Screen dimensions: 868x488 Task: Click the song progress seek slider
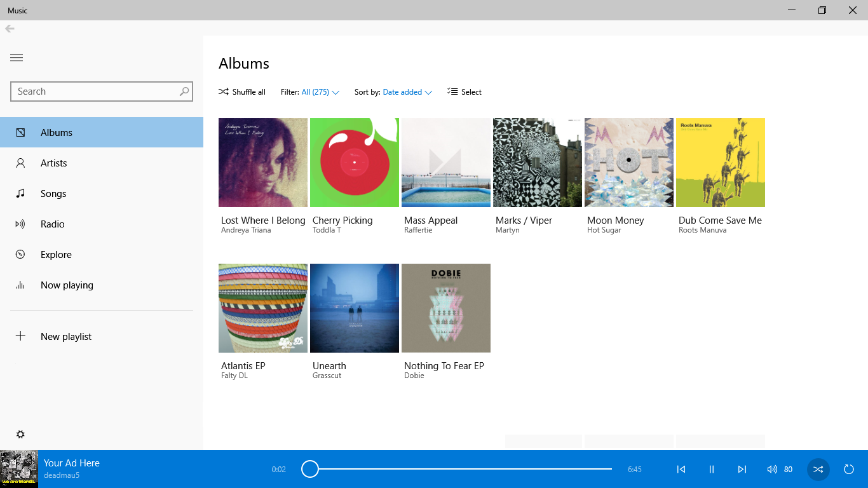point(458,470)
